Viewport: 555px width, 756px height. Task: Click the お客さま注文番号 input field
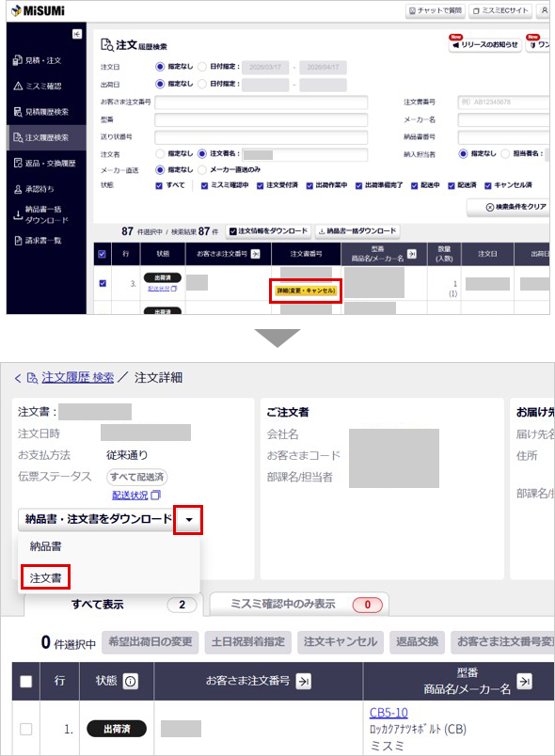click(x=261, y=102)
